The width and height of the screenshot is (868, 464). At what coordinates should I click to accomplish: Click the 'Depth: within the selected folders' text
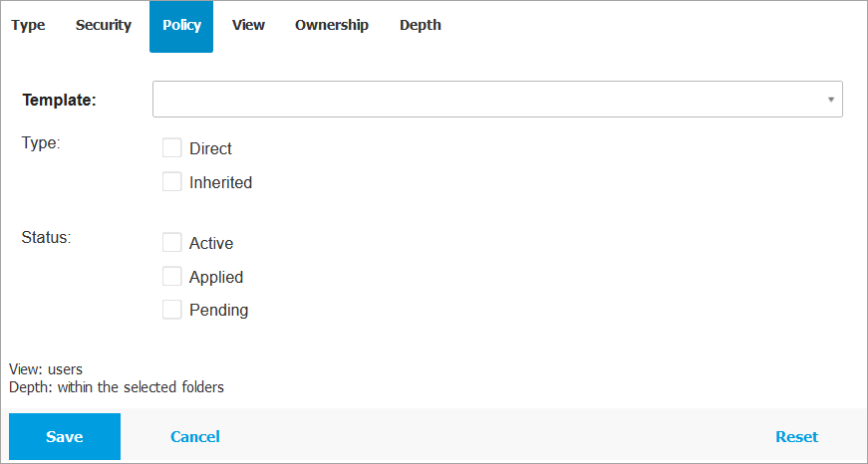[x=117, y=387]
